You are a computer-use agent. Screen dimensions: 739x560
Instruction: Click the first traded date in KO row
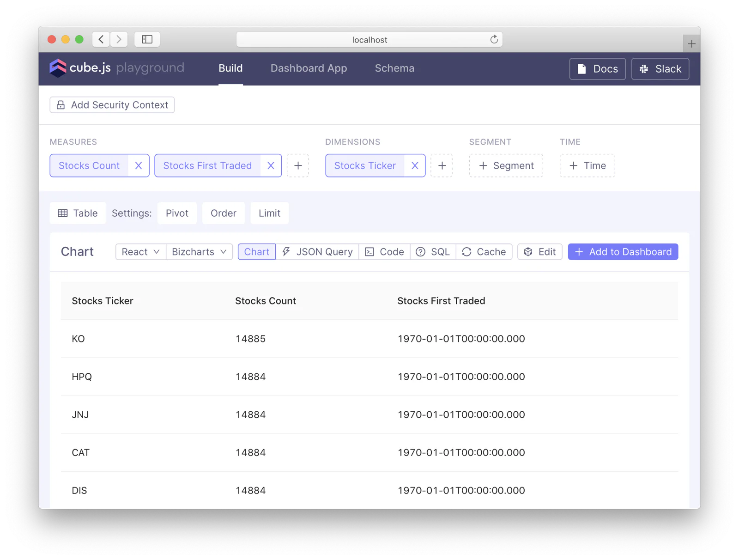point(461,339)
